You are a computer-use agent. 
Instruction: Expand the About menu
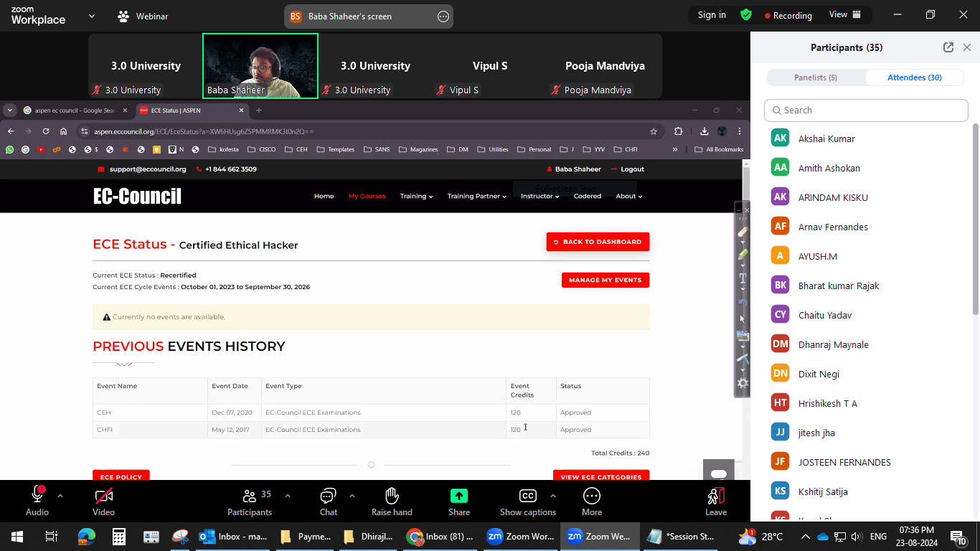pos(628,196)
